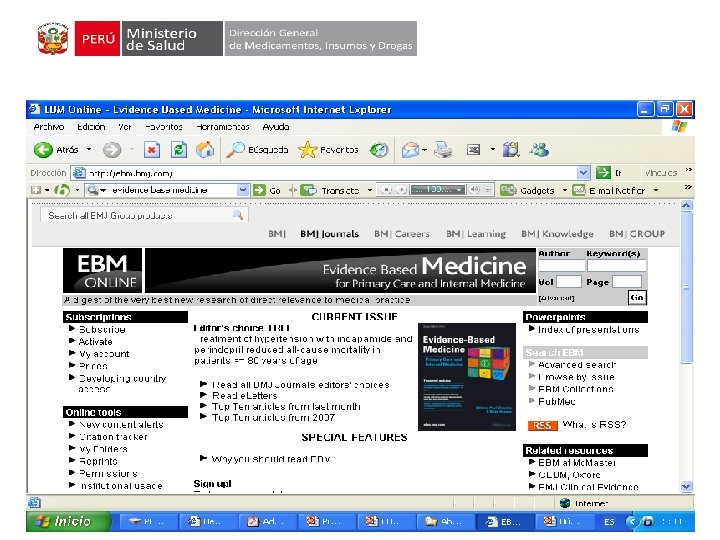
Task: Click the address bar URL field
Action: point(331,173)
